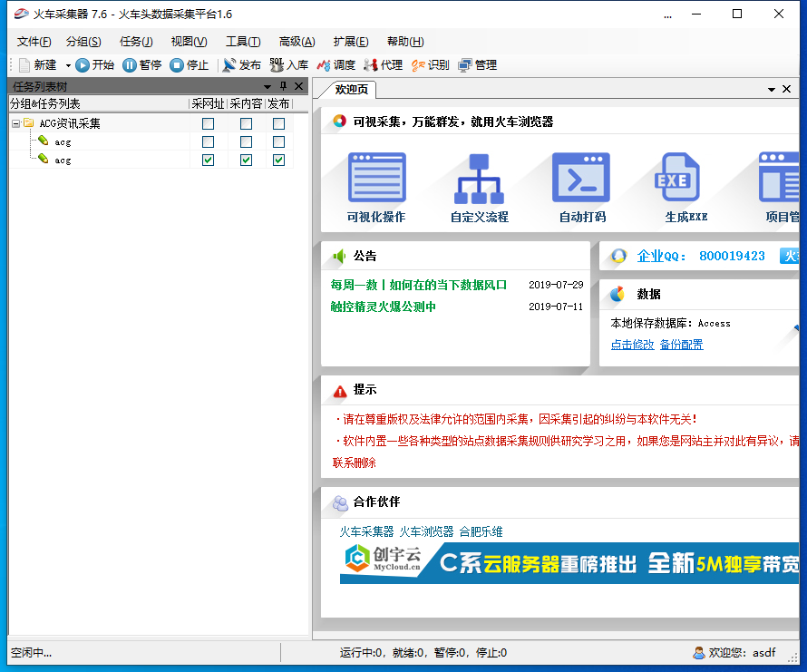Click the 点击修改 database link
The width and height of the screenshot is (807, 672).
632,345
